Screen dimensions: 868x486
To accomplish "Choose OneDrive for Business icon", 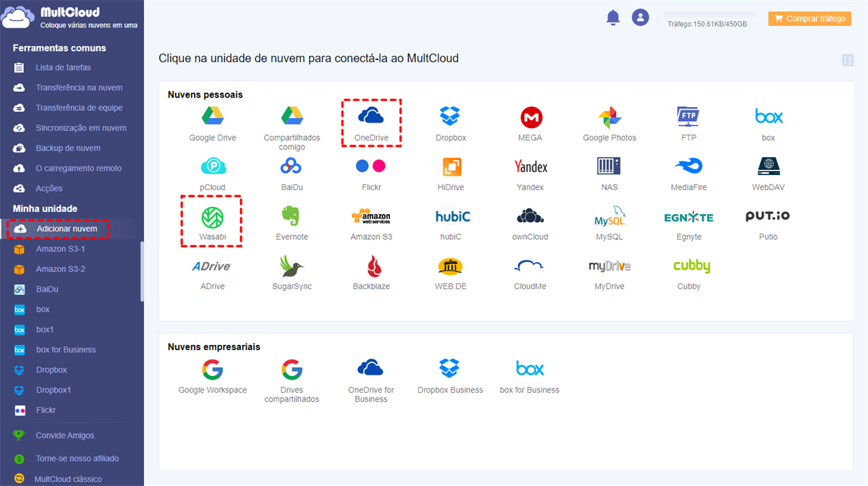I will click(371, 368).
